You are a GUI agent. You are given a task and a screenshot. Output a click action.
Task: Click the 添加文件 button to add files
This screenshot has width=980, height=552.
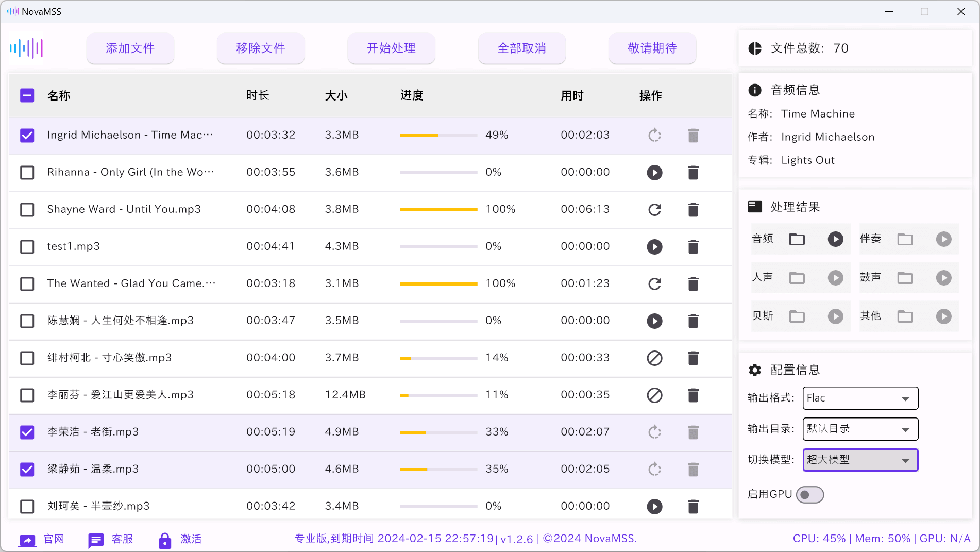pyautogui.click(x=130, y=48)
